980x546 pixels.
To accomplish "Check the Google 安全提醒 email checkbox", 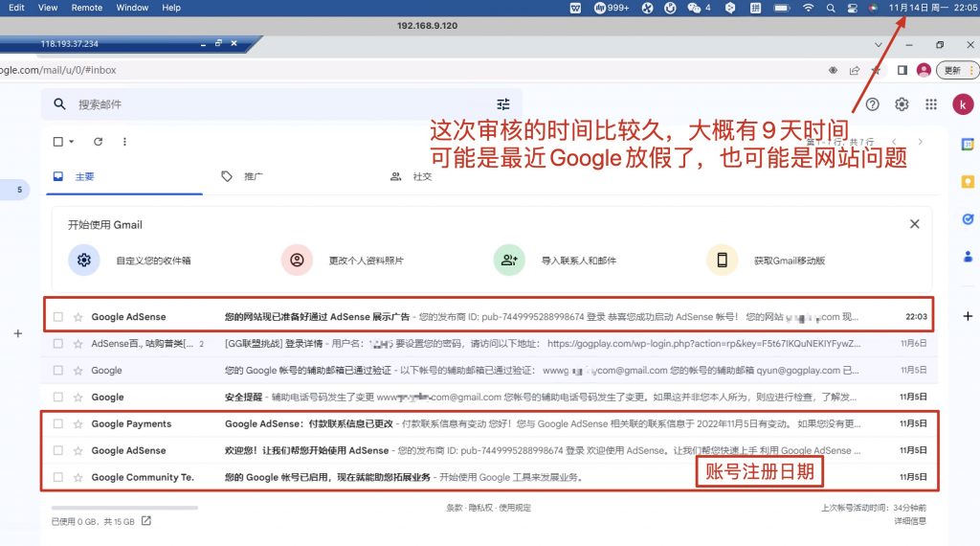I will [x=58, y=398].
